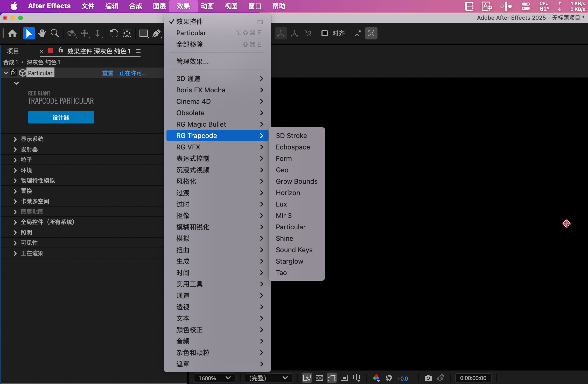Toggle the transparency grid button
588x384 pixels.
pos(319,378)
